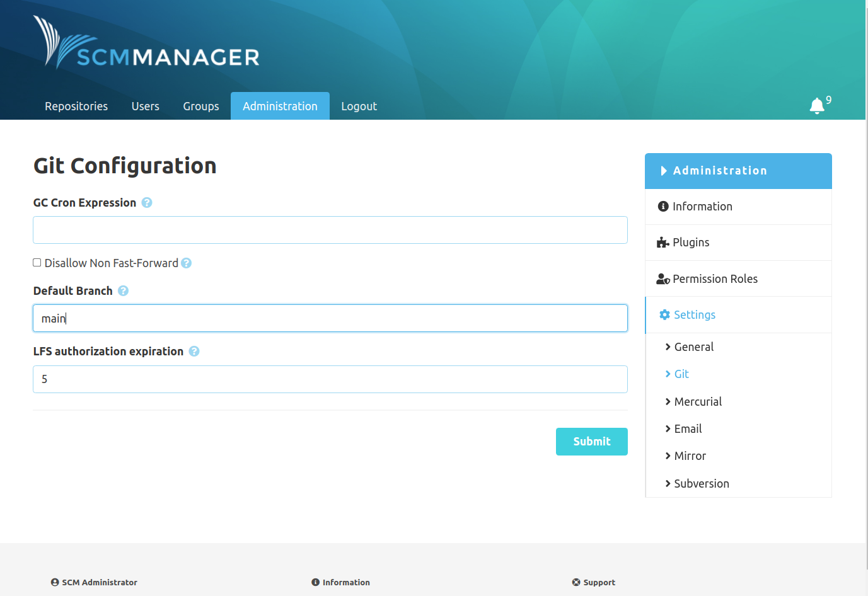868x596 pixels.
Task: Open the LFS authorization expiration help tooltip
Action: [194, 351]
